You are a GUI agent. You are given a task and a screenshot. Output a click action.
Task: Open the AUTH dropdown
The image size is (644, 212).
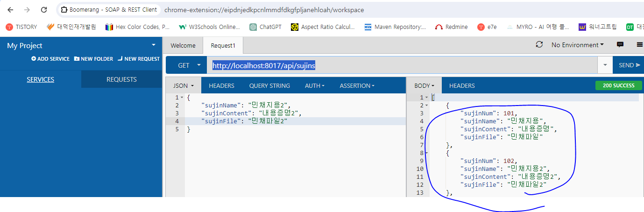coord(314,85)
